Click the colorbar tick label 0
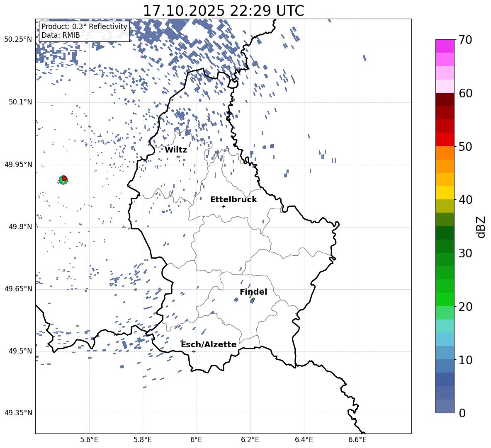Viewport: 491px width, 448px height. pyautogui.click(x=462, y=413)
